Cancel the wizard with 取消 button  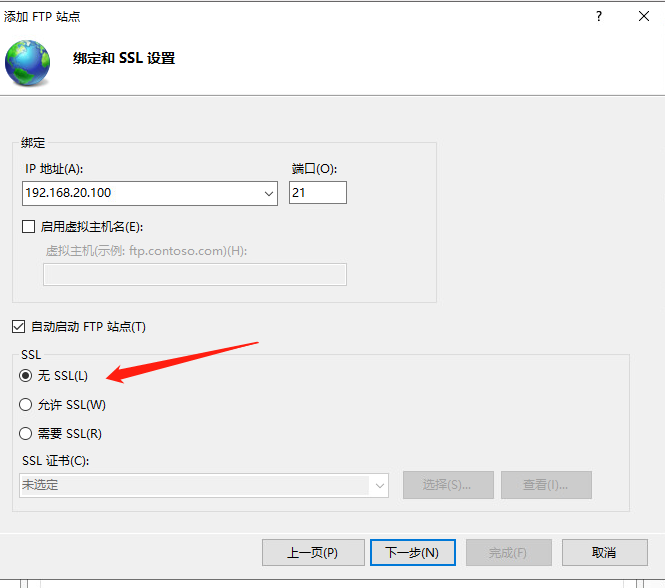click(x=605, y=552)
